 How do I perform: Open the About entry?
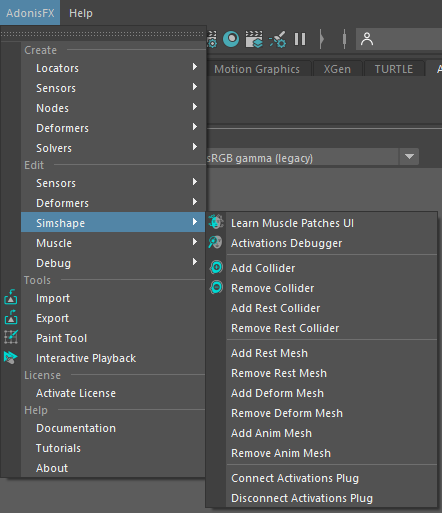[113, 468]
